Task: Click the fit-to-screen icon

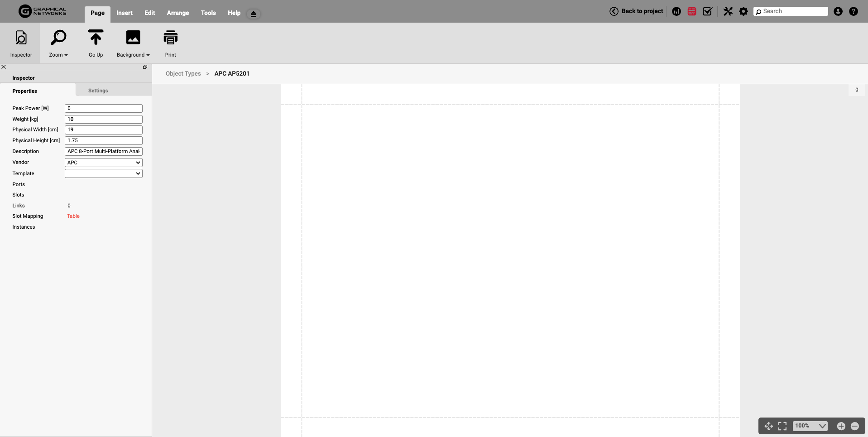Action: [x=782, y=426]
